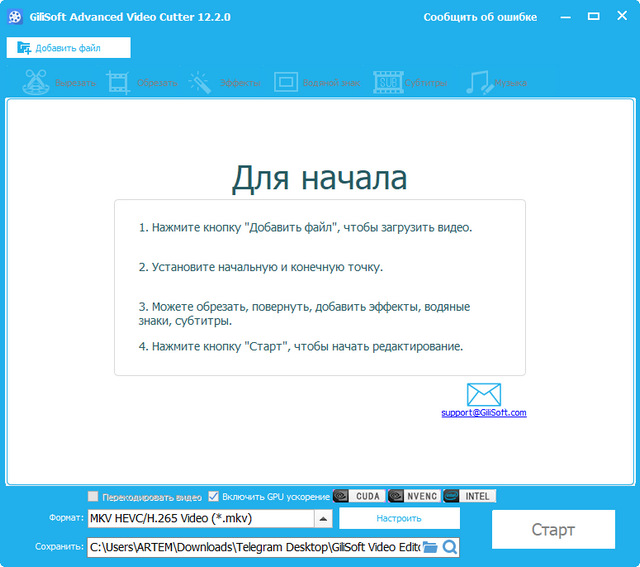This screenshot has height=567, width=640.
Task: Click instruction step 1 about Добавить файл
Action: pos(305,227)
